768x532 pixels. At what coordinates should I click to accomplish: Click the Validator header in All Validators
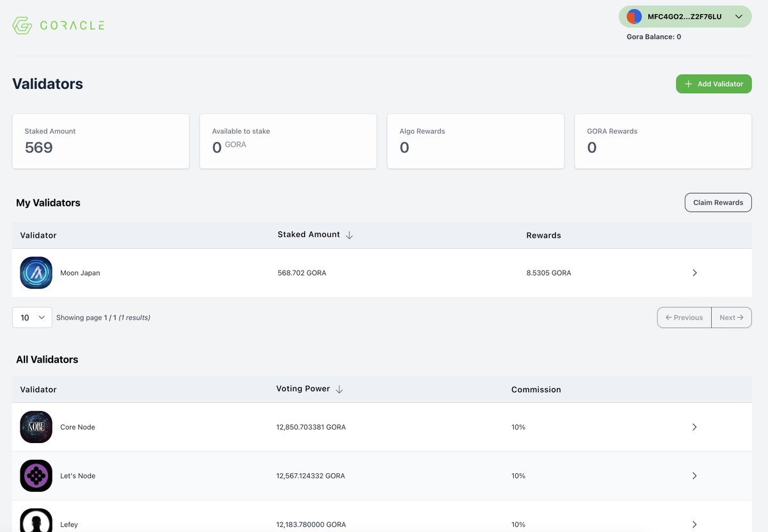click(38, 389)
